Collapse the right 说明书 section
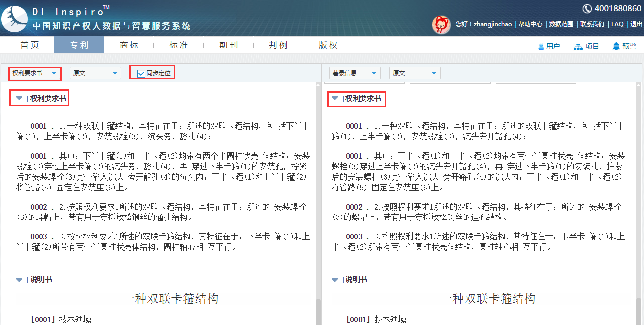The width and height of the screenshot is (644, 325). point(335,280)
